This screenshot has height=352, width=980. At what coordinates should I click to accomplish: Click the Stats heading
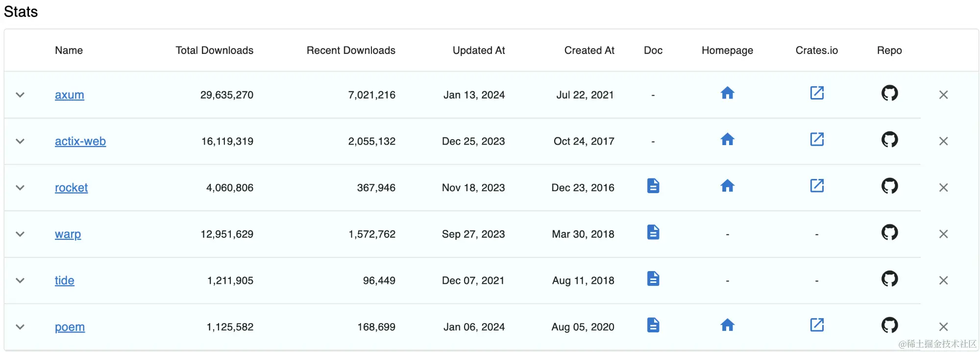point(21,12)
